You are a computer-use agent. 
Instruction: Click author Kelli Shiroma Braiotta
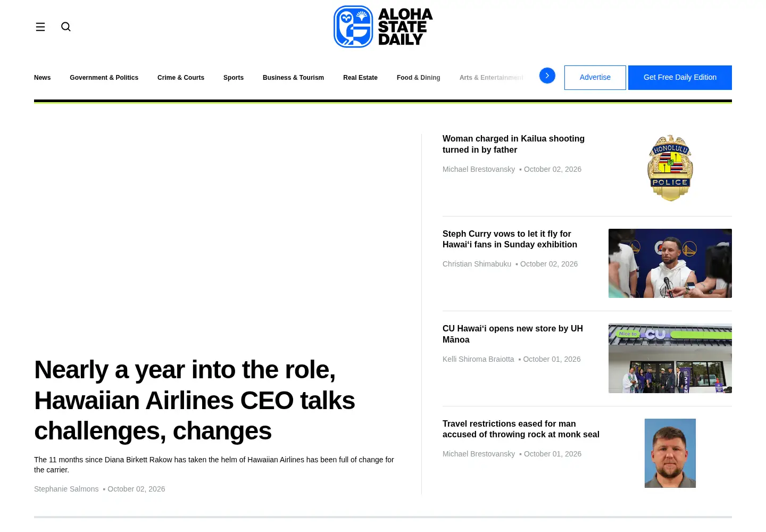point(478,359)
